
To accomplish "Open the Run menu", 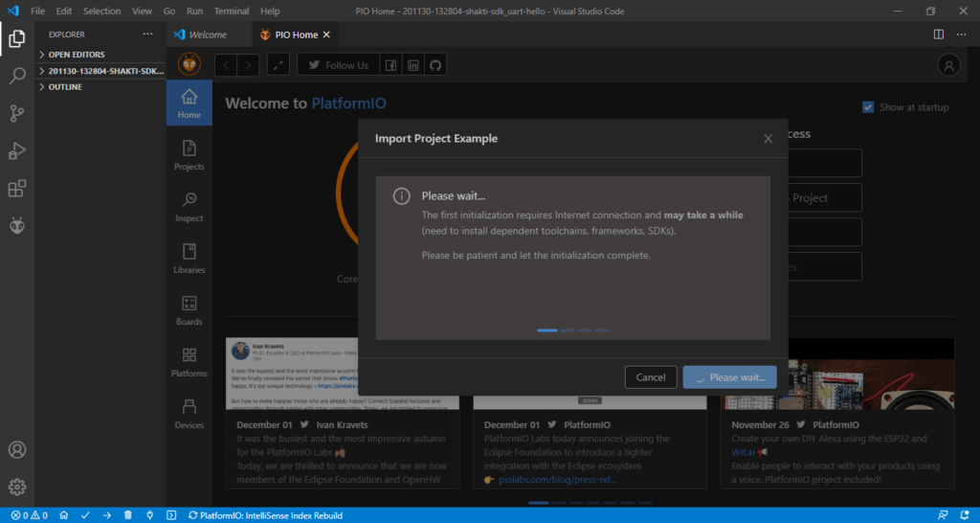I will pyautogui.click(x=194, y=11).
